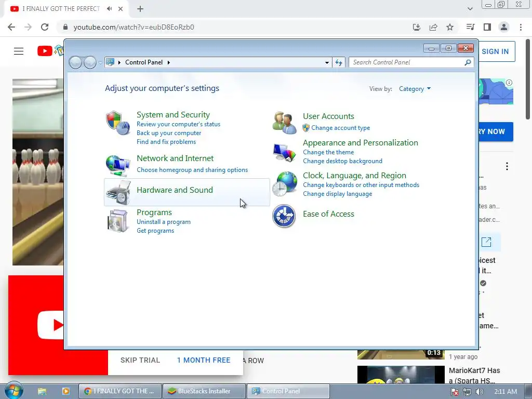Open the Chrome profile avatar
Screen dimensions: 532x399
(504, 27)
